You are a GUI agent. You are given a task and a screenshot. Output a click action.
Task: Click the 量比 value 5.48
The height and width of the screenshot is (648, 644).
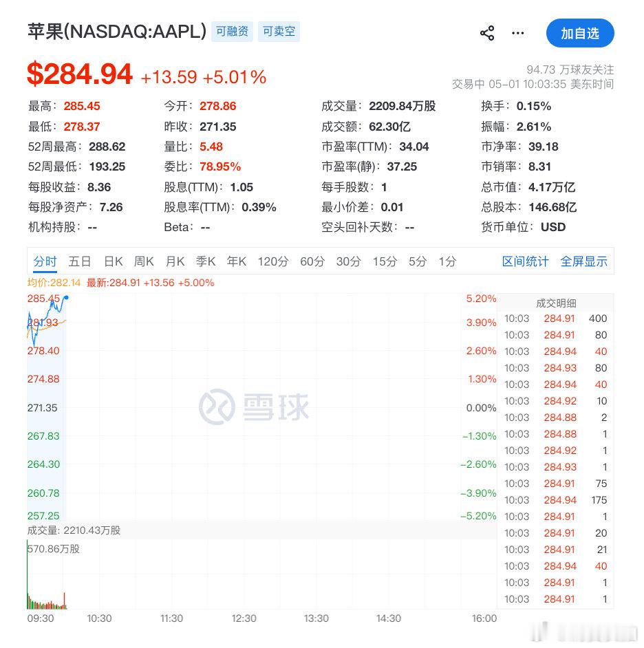pos(211,147)
